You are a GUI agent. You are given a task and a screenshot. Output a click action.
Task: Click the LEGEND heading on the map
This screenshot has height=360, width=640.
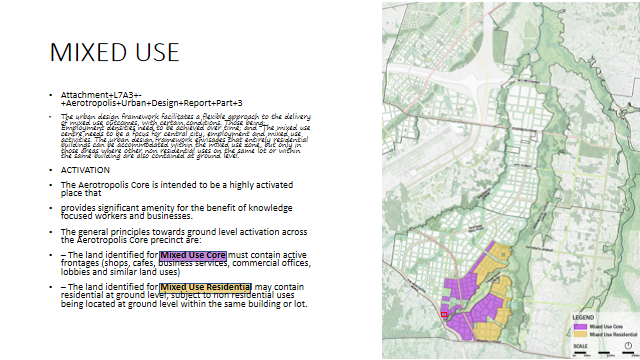click(x=583, y=317)
